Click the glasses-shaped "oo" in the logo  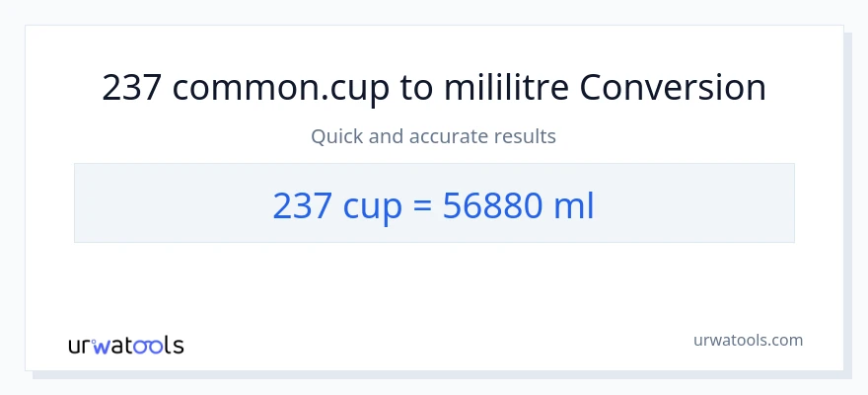[148, 346]
